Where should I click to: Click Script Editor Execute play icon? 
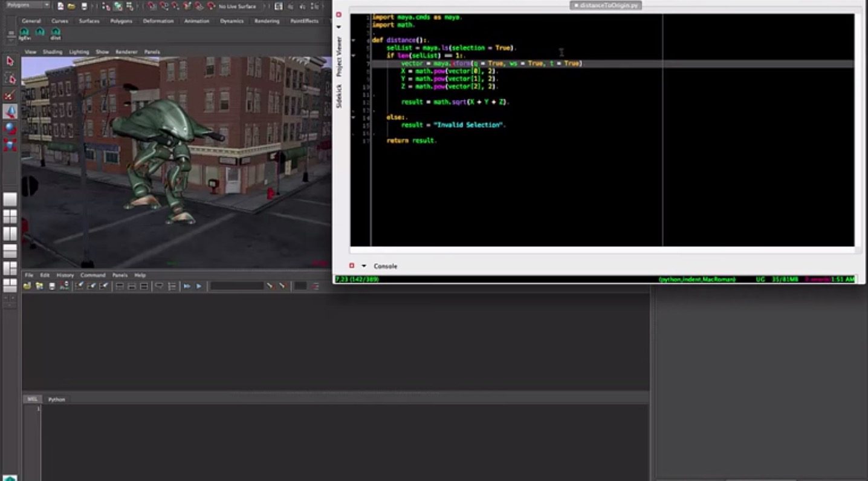(198, 286)
